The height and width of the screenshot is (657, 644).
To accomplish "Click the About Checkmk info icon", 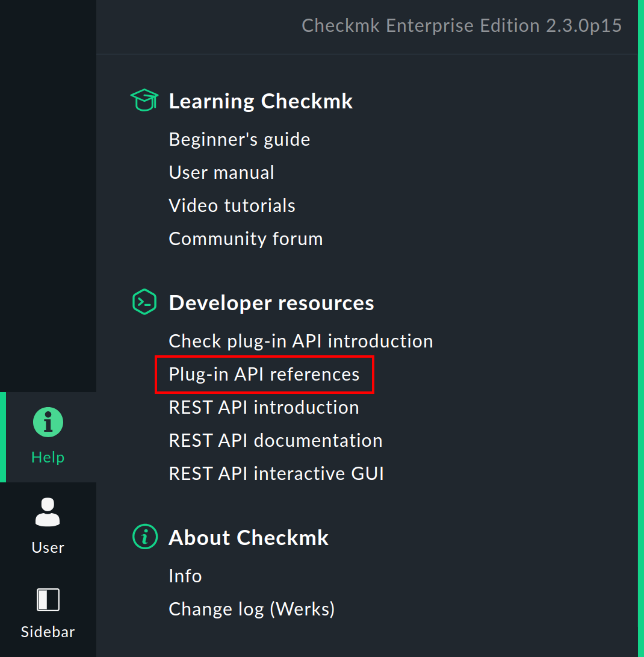I will [145, 537].
